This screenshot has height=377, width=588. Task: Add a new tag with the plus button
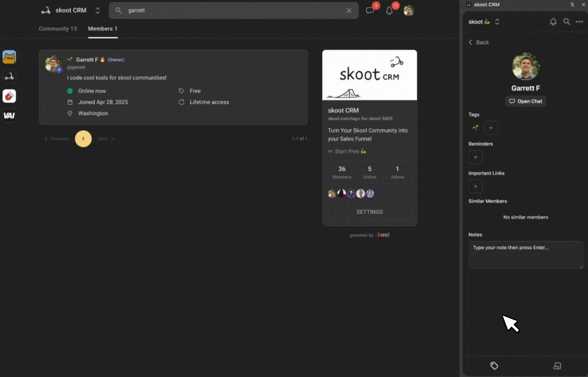491,128
